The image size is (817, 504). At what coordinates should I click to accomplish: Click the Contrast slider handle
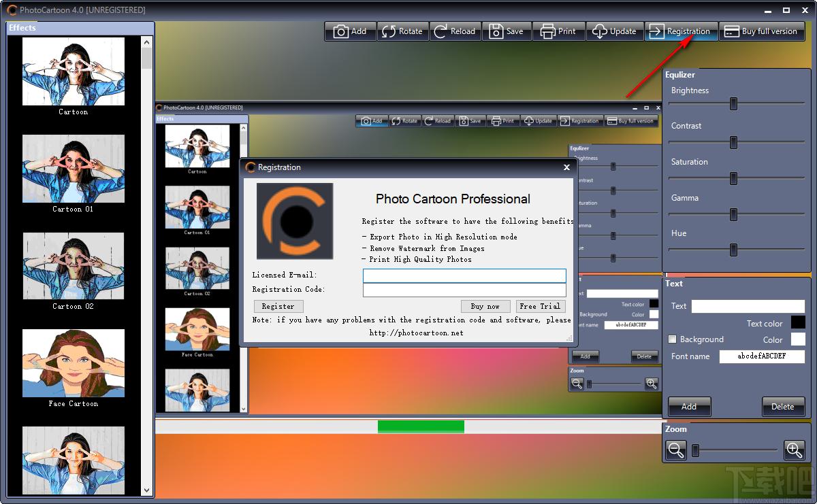pos(733,142)
